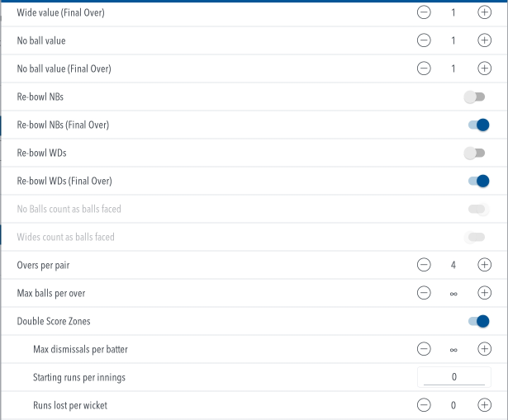This screenshot has width=508, height=420.
Task: Decrease the No ball value
Action: (x=424, y=40)
